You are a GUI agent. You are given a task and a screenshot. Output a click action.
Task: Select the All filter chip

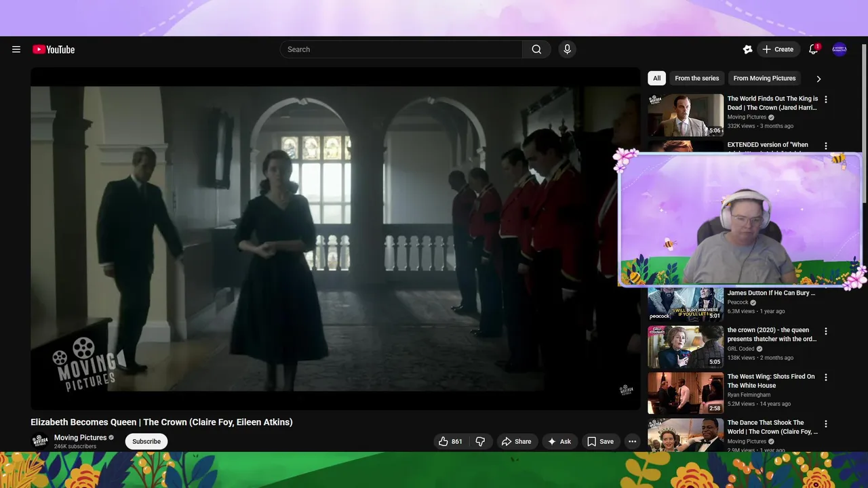[656, 79]
